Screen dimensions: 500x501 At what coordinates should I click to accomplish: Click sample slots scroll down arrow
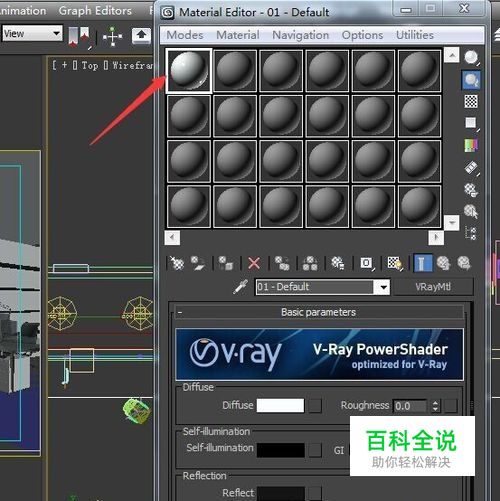coord(452,222)
